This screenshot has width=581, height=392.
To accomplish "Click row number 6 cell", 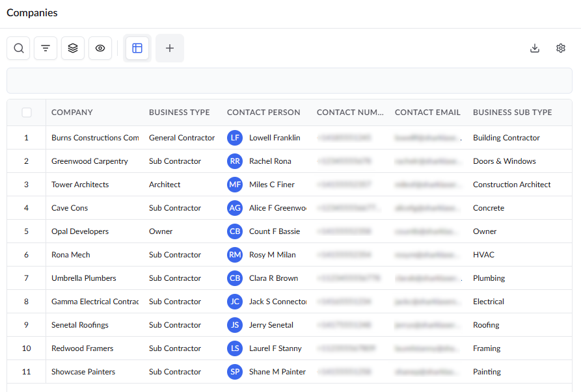I will 26,255.
